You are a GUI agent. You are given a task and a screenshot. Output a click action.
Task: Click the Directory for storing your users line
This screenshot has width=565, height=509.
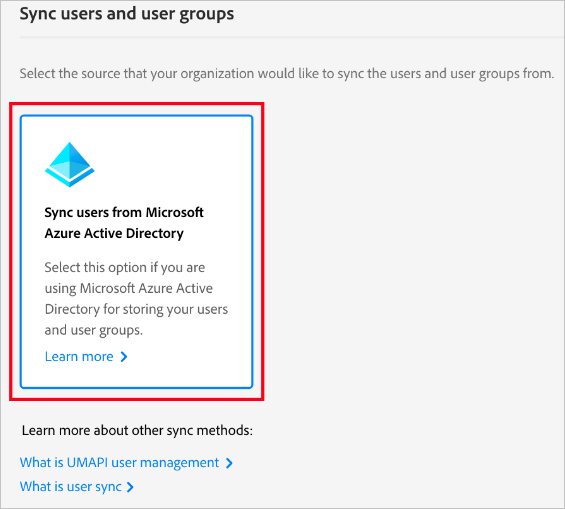pyautogui.click(x=136, y=309)
